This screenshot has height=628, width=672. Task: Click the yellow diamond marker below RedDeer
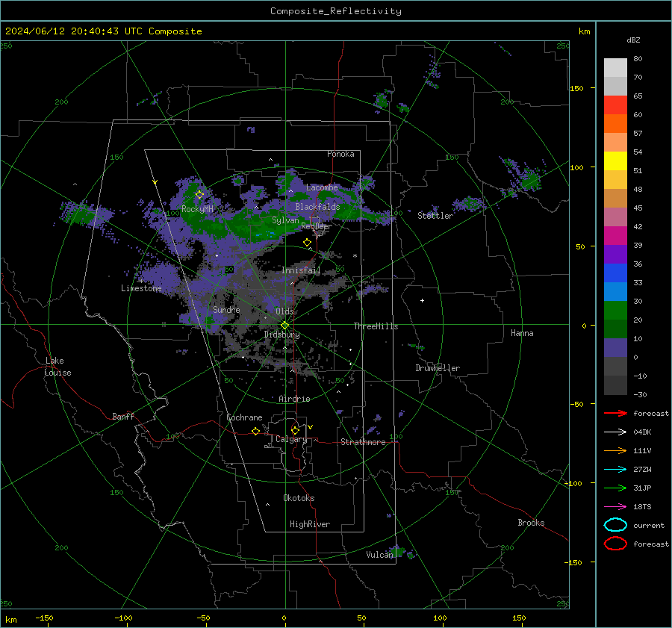[x=307, y=243]
